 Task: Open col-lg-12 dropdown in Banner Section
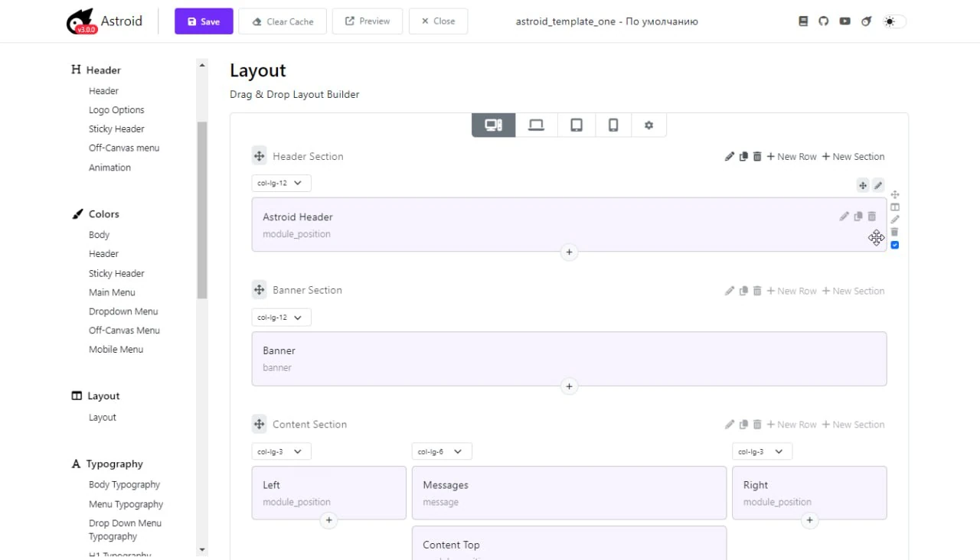(x=281, y=317)
